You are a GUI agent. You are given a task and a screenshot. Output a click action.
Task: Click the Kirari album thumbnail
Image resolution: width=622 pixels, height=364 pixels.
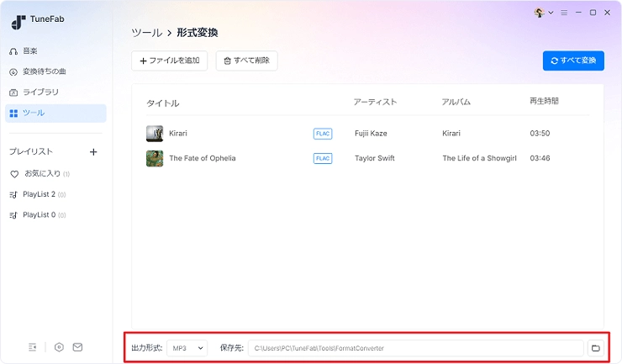pos(155,134)
